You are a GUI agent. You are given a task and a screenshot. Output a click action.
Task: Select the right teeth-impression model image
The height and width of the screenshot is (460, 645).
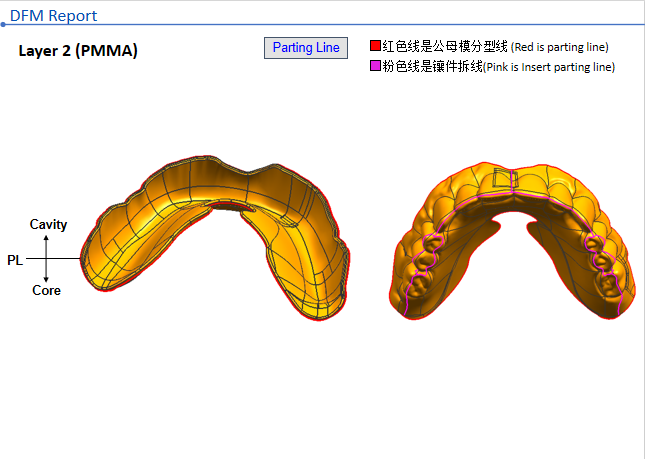click(517, 240)
